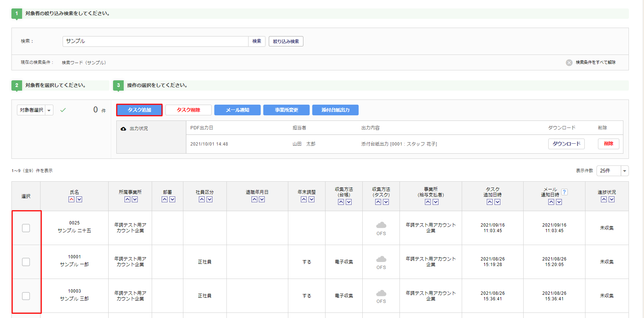Open the 25件 display count dropdown
The image size is (644, 318).
click(612, 171)
